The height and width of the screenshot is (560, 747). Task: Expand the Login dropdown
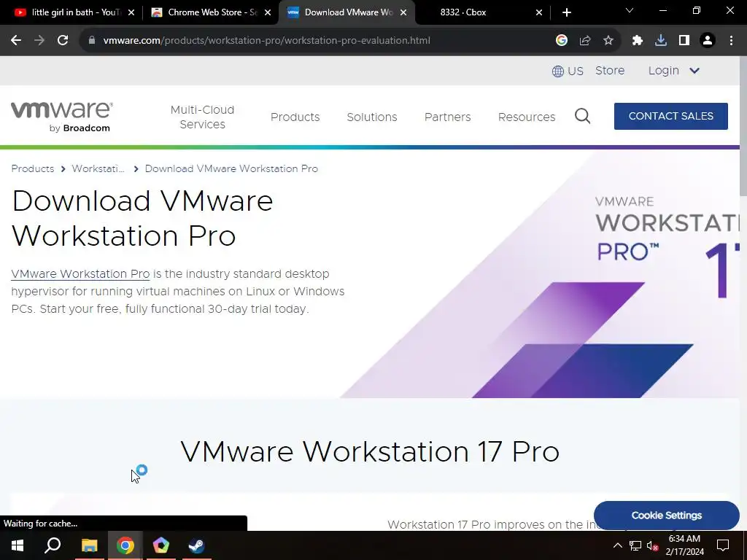(673, 71)
